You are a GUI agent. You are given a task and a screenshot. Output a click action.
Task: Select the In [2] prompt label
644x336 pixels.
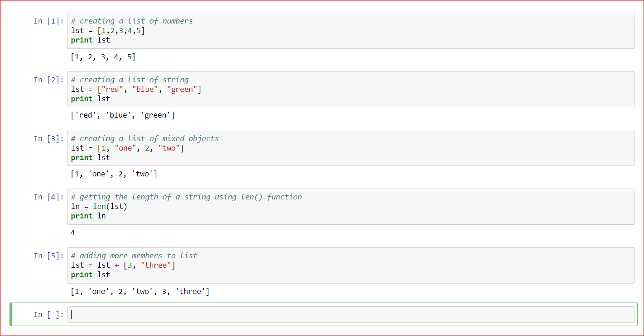[x=49, y=80]
